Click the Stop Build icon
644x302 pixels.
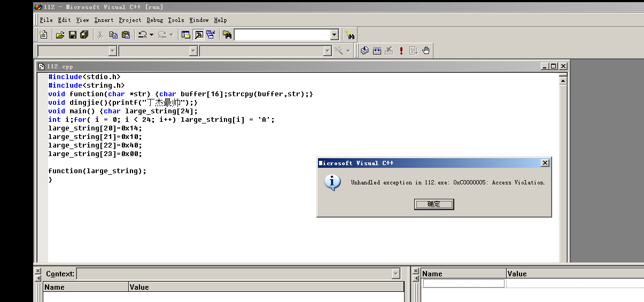coord(389,50)
